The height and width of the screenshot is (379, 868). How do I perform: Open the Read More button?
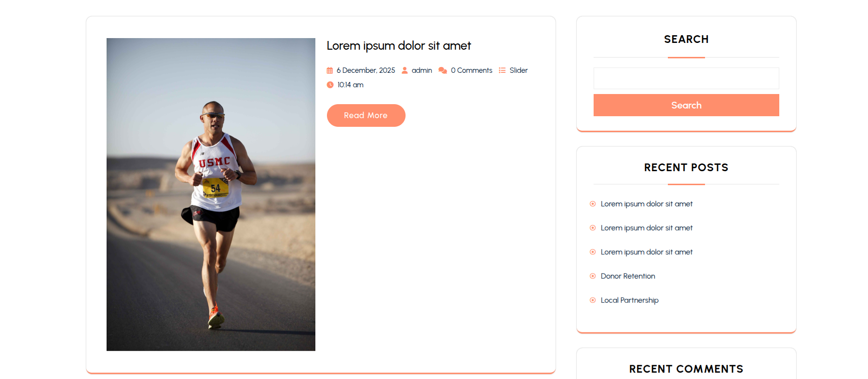(x=366, y=115)
